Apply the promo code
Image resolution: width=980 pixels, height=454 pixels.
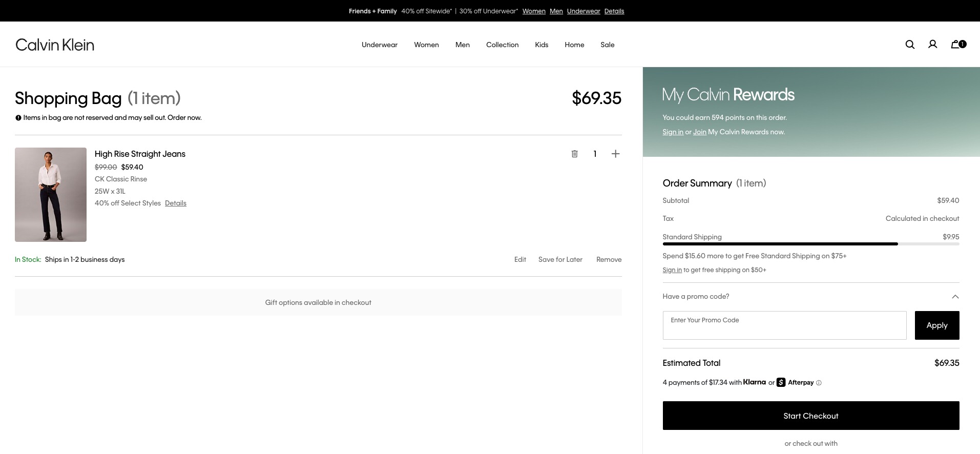[x=937, y=325]
